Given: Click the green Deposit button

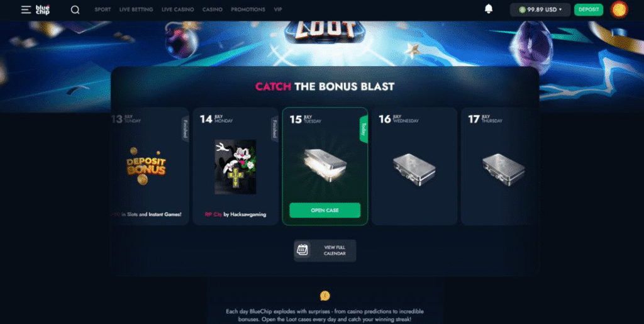Looking at the screenshot, I should 589,10.
